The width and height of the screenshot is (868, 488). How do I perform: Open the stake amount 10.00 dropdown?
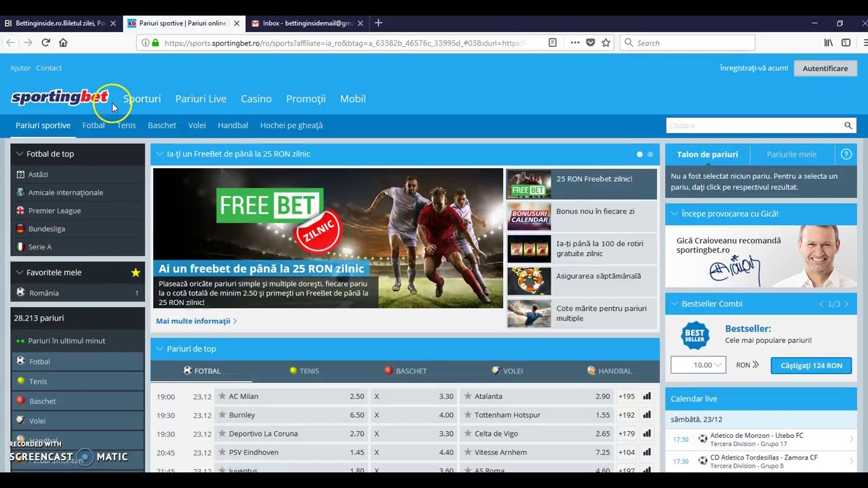coord(698,365)
